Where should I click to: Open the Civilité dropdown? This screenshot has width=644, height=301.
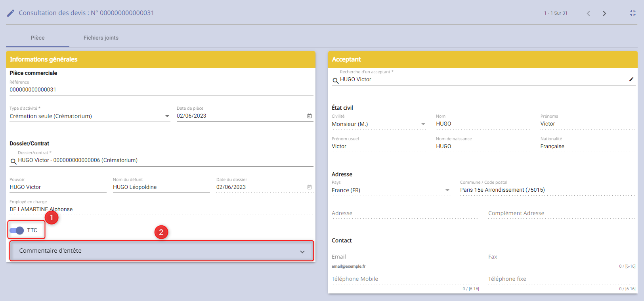(423, 124)
